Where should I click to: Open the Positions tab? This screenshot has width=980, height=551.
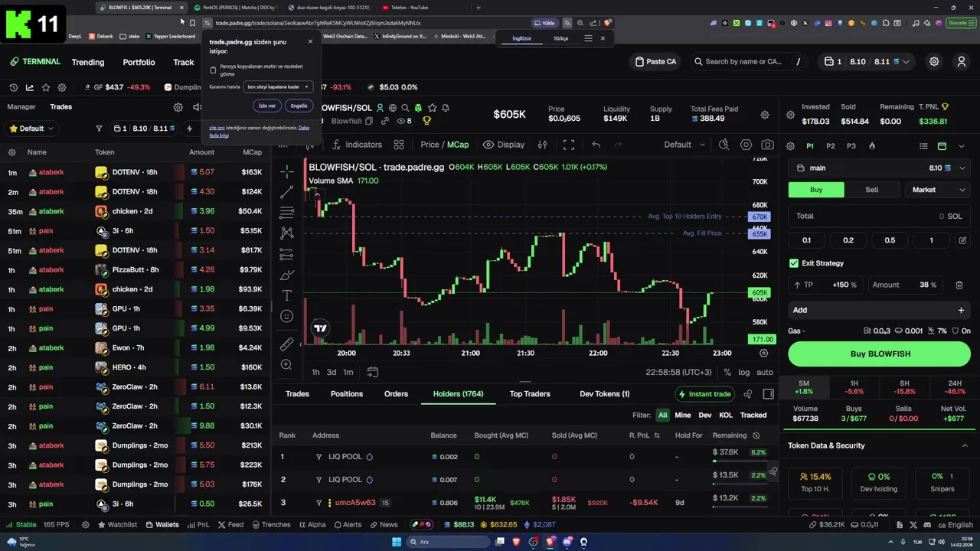(347, 394)
